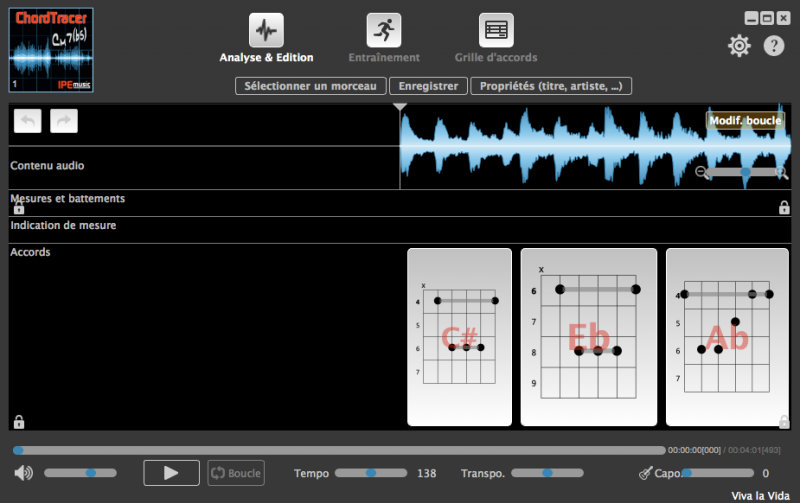Screen dimensions: 800x503
Task: Click the undo arrow button
Action: point(28,121)
